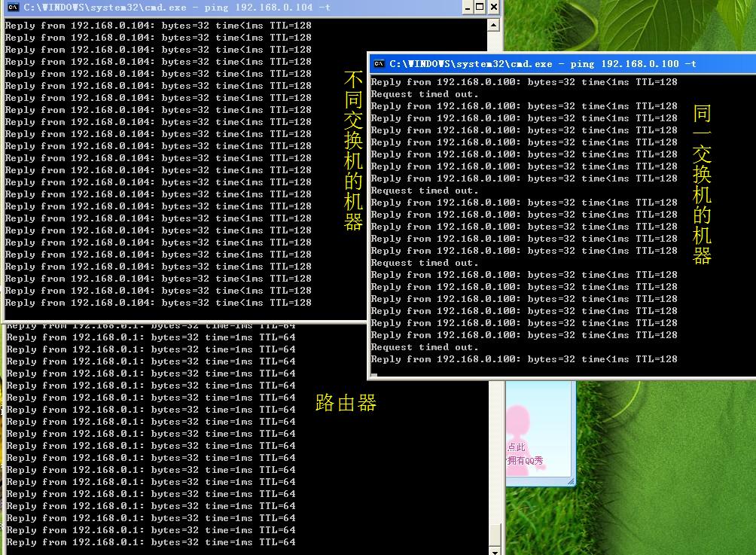Open system menu icon of ping 192.168.0.104 window

(13, 8)
